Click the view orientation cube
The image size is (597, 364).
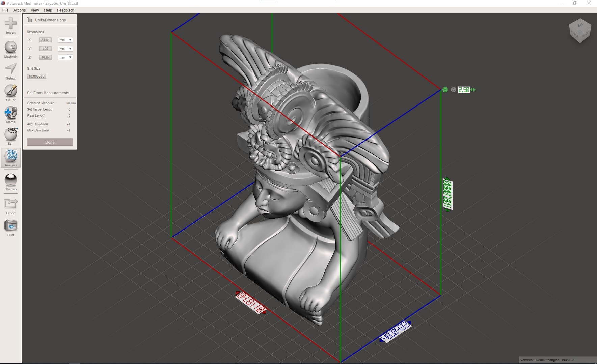pyautogui.click(x=580, y=31)
